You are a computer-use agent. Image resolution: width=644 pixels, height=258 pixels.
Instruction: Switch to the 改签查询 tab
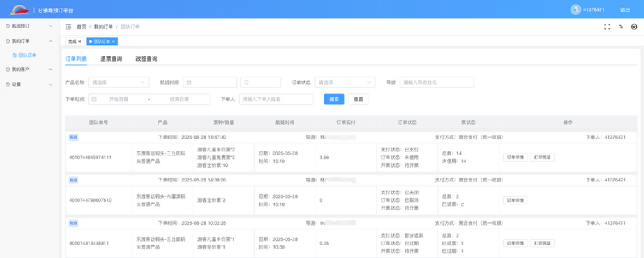pos(146,59)
